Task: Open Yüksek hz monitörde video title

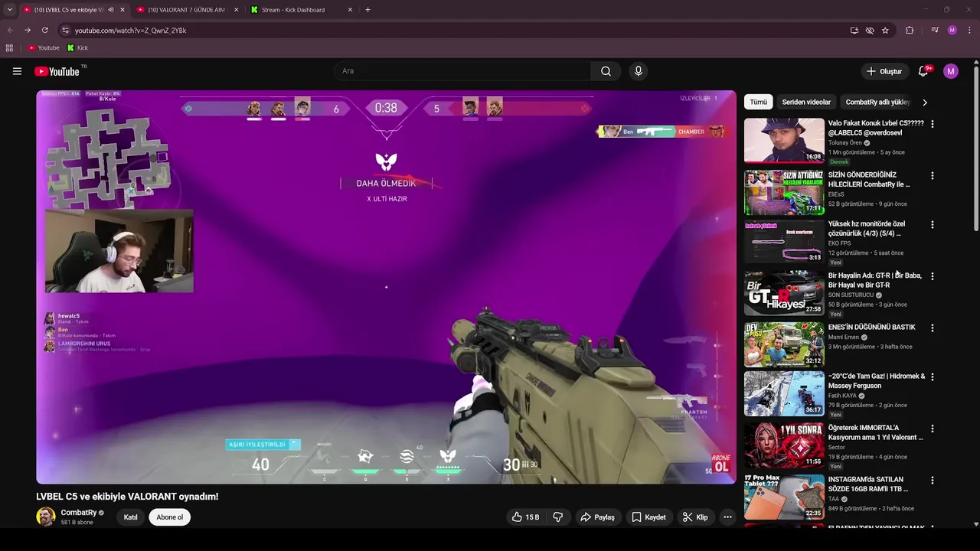Action: 867,229
